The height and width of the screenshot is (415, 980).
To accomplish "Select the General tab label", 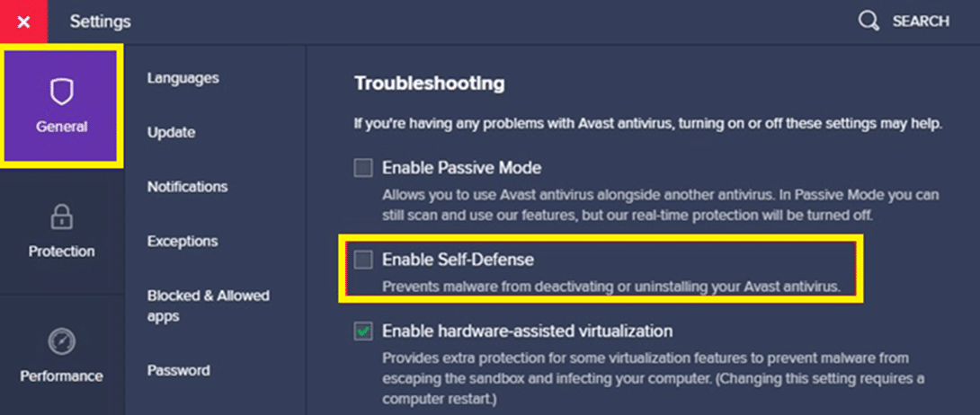I will pos(61,127).
